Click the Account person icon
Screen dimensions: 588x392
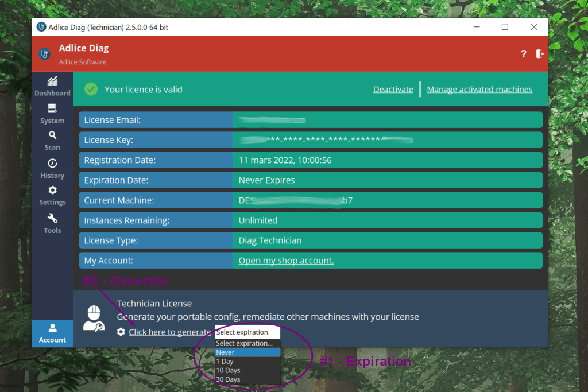[52, 328]
